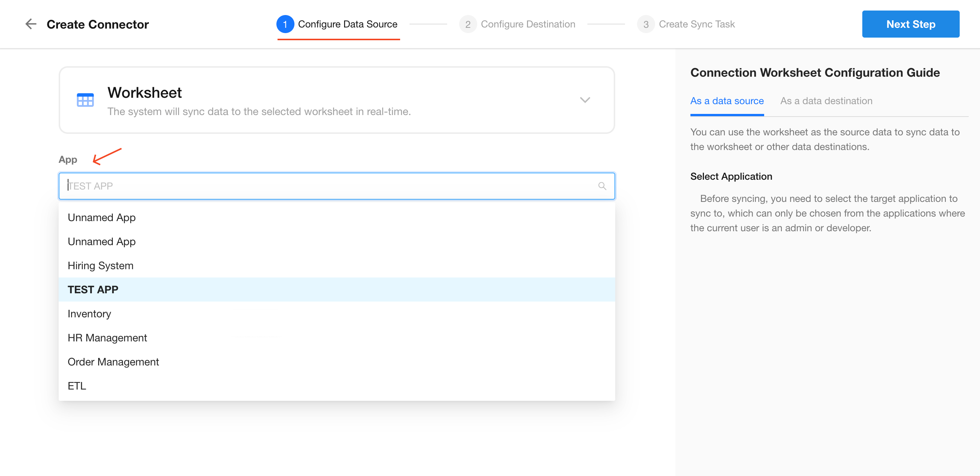Viewport: 980px width, 476px height.
Task: Click step 3 circle icon
Action: point(646,24)
